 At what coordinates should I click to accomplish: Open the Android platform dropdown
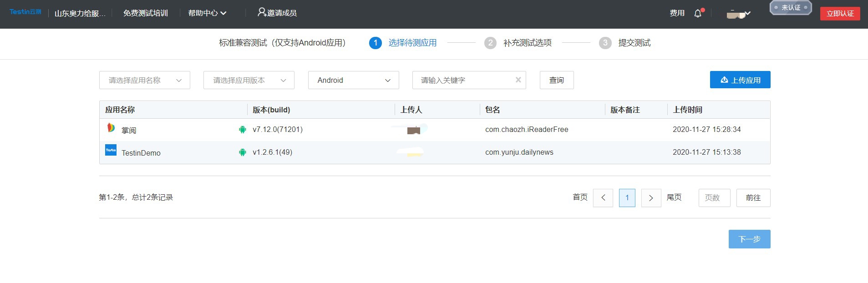point(354,80)
